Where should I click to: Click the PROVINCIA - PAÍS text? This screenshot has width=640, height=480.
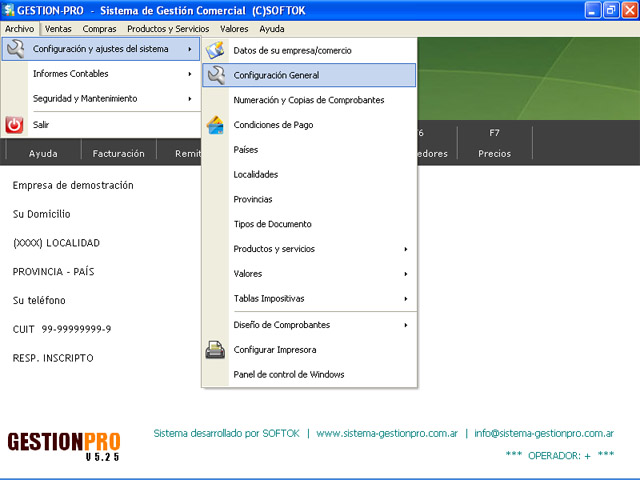[x=53, y=272]
